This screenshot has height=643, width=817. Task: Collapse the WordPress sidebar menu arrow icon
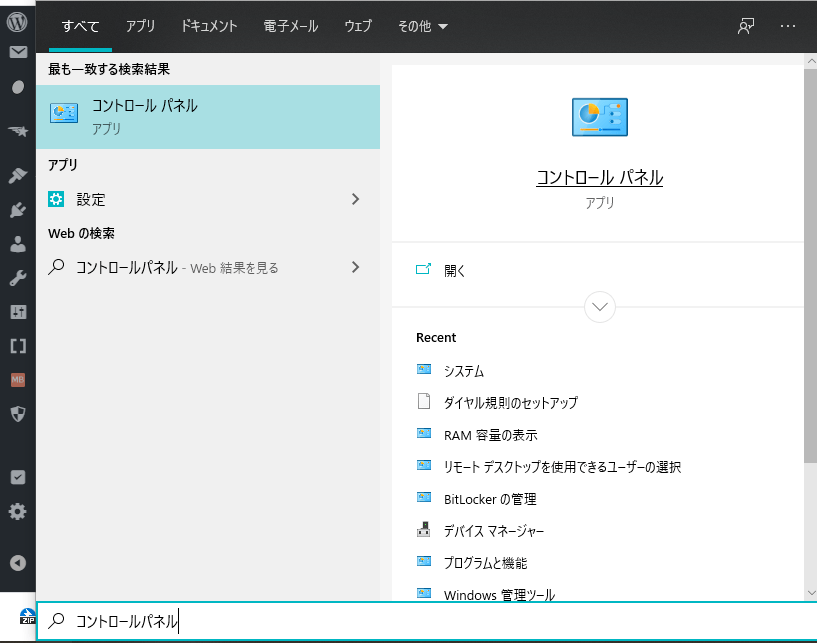(18, 563)
